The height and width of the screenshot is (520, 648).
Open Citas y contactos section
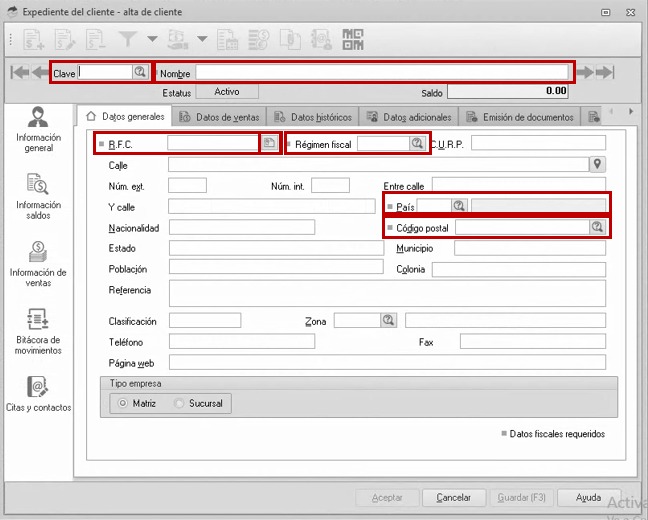[x=39, y=396]
